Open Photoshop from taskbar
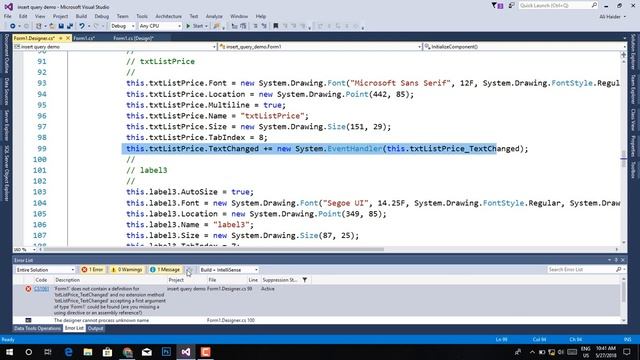 coord(166,352)
